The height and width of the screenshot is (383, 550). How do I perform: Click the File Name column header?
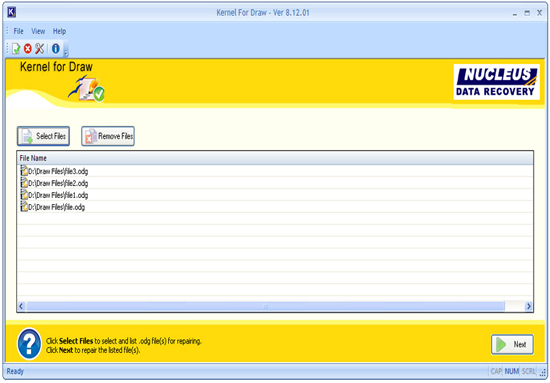[275, 158]
